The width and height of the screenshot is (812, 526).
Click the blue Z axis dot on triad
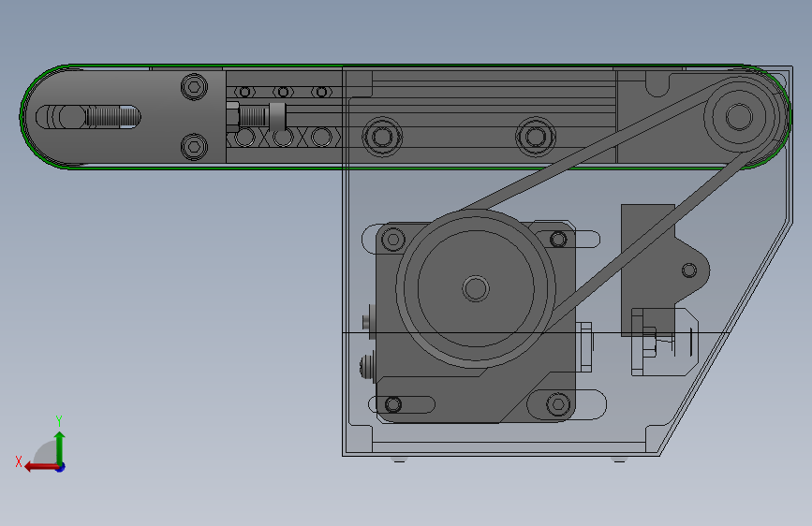point(60,467)
